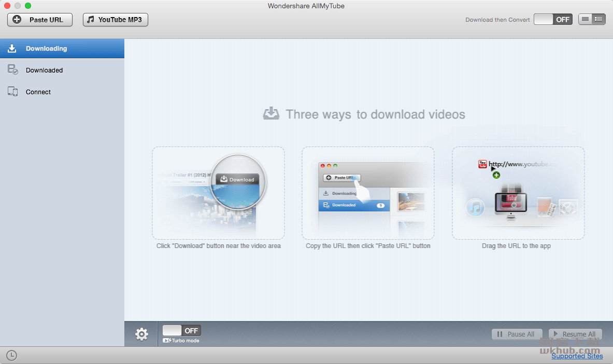Click the clock scheduler icon in the status bar
This screenshot has height=364, width=613.
tap(12, 355)
